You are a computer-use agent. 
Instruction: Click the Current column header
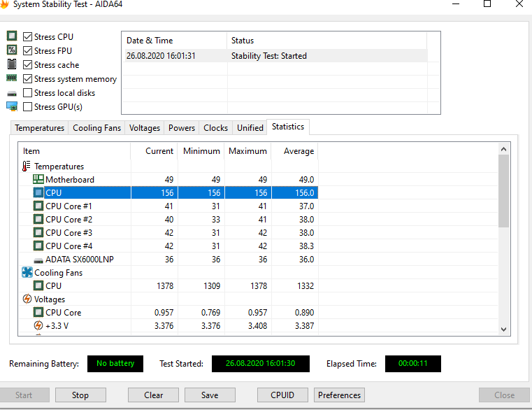click(154, 151)
